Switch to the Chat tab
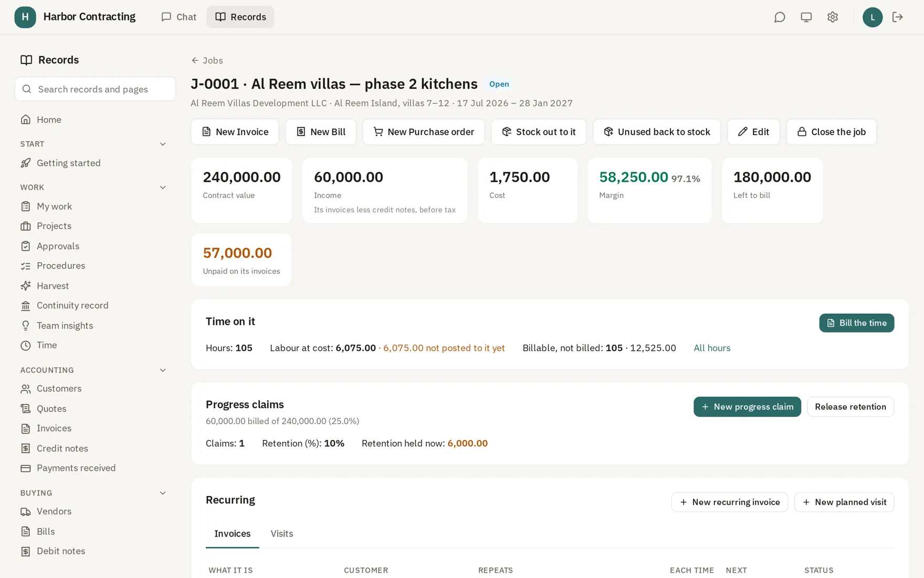The height and width of the screenshot is (578, 924). (179, 17)
